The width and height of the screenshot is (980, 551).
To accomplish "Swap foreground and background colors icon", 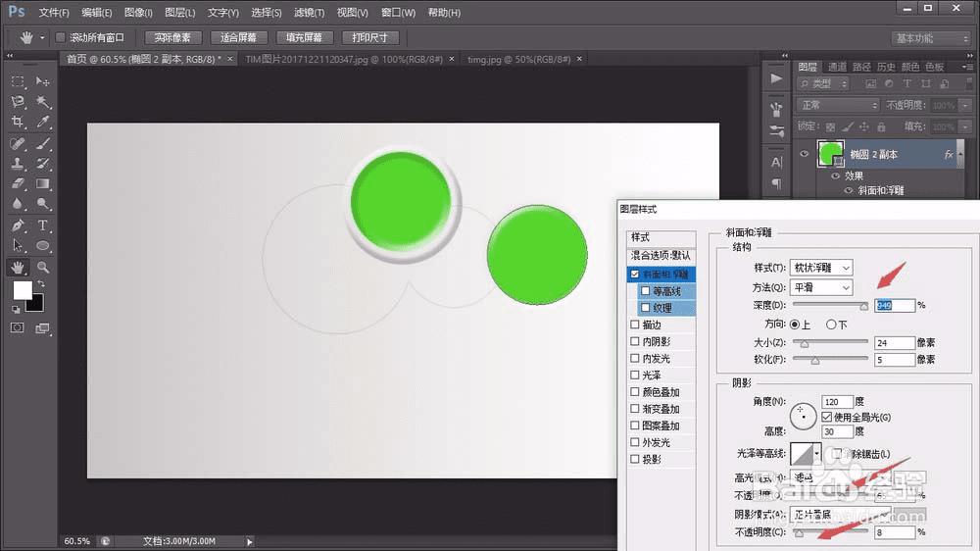I will [41, 284].
